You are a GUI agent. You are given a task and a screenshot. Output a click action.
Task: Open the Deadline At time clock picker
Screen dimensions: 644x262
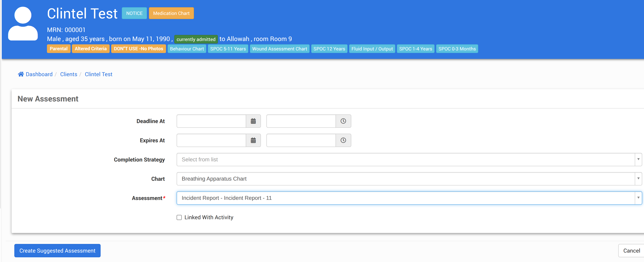tap(343, 121)
